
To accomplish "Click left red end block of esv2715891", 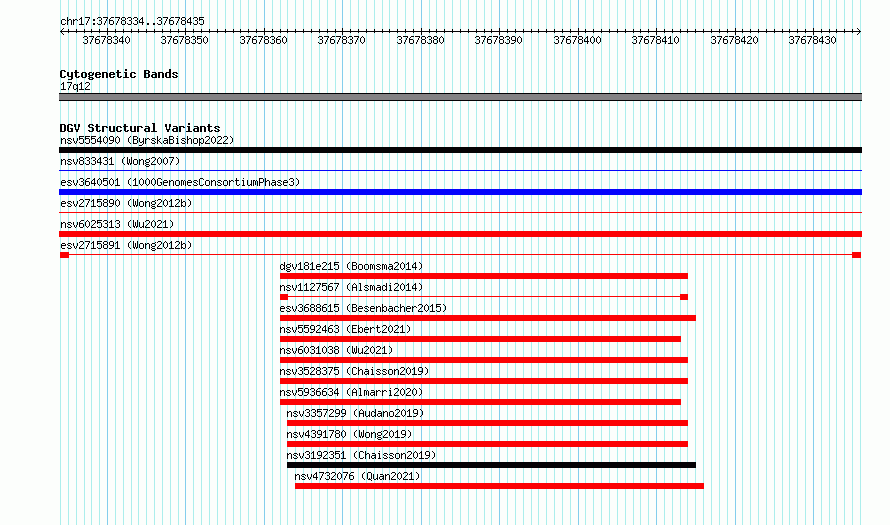I will click(x=64, y=255).
